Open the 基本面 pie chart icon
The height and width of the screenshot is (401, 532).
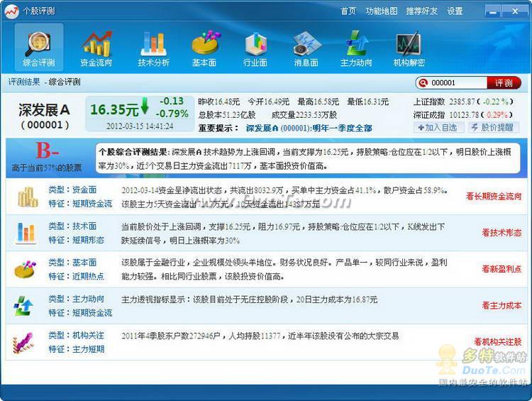[x=204, y=47]
